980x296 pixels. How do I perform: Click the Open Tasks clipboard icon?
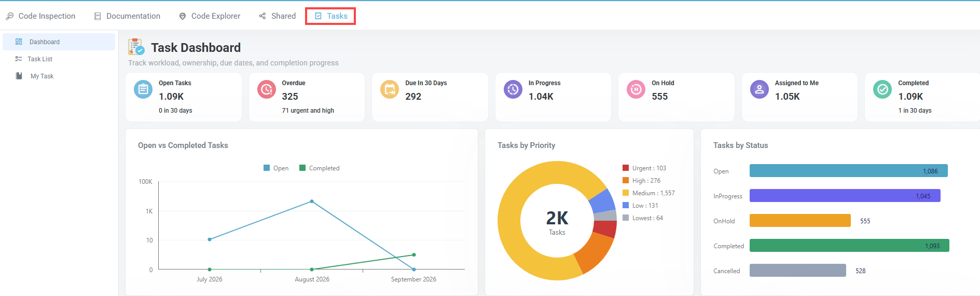pos(143,89)
